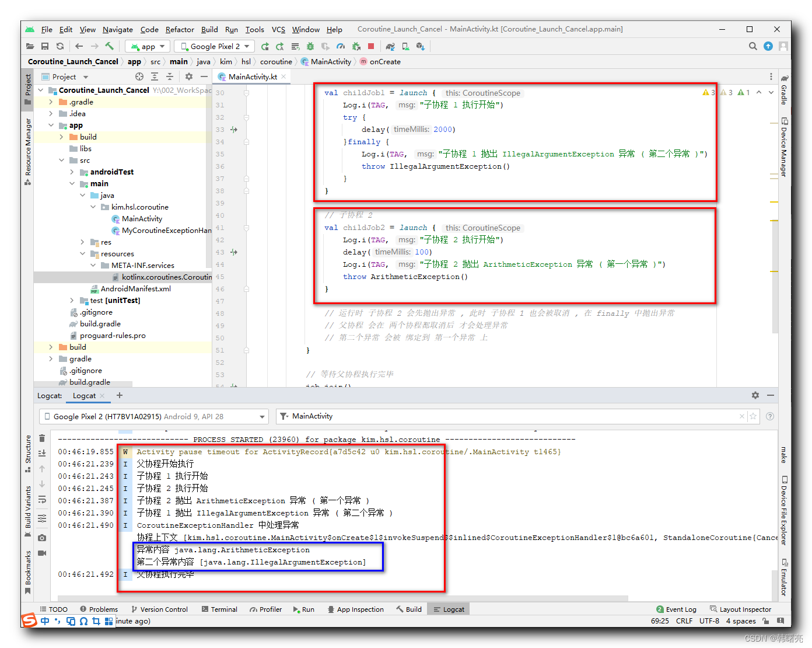812x648 pixels.
Task: Open the VCS menu
Action: click(278, 29)
